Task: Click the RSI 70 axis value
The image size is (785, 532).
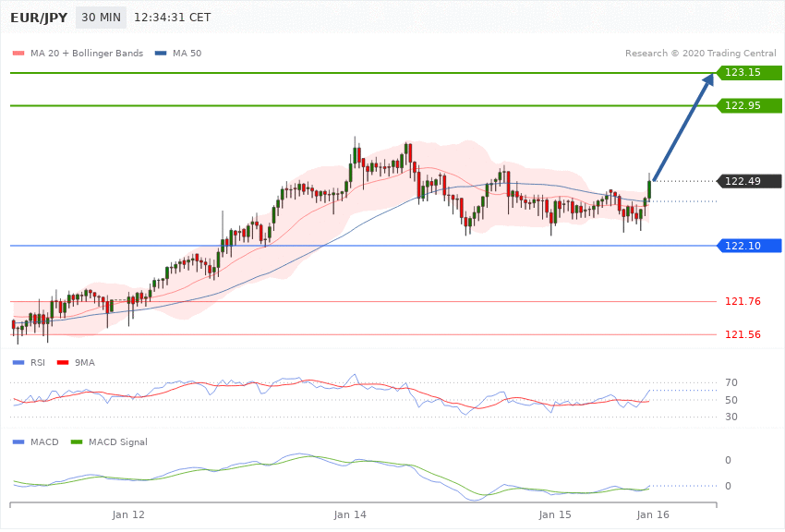Action: [x=731, y=383]
